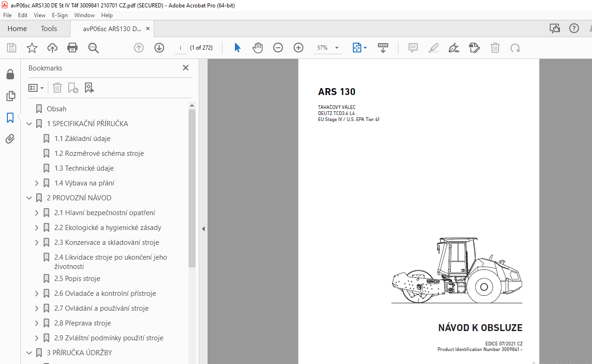Upload the file to cloud storage
The width and height of the screenshot is (592, 364).
pos(52,48)
